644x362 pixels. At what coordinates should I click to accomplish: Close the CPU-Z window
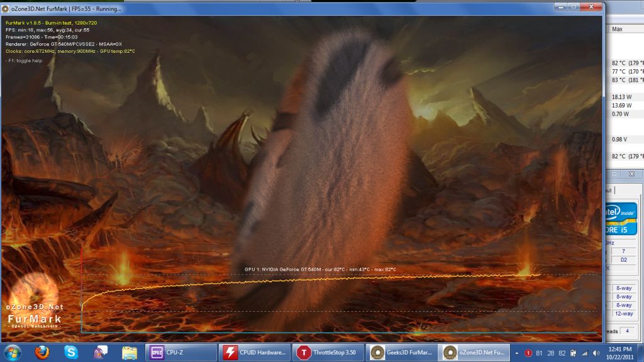[631, 174]
